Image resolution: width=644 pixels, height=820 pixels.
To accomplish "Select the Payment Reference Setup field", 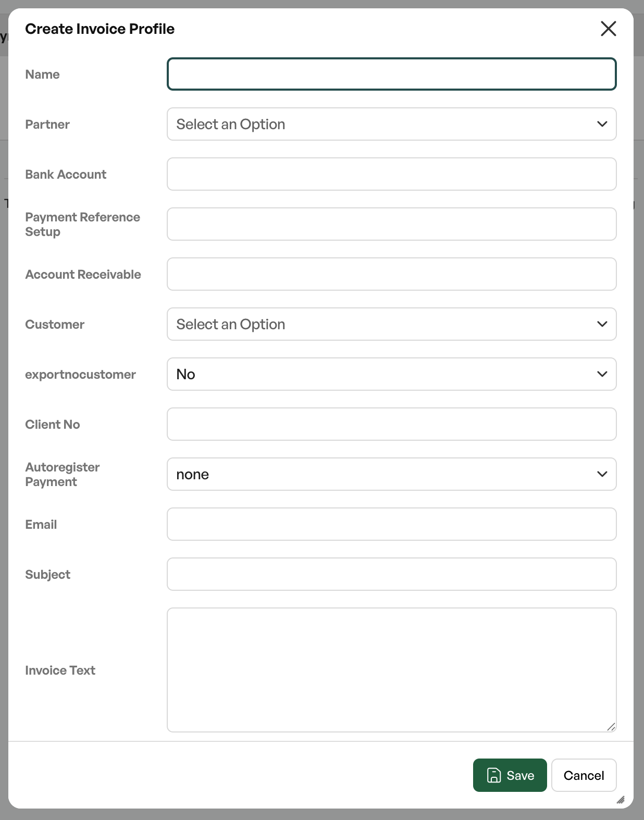I will pos(392,224).
